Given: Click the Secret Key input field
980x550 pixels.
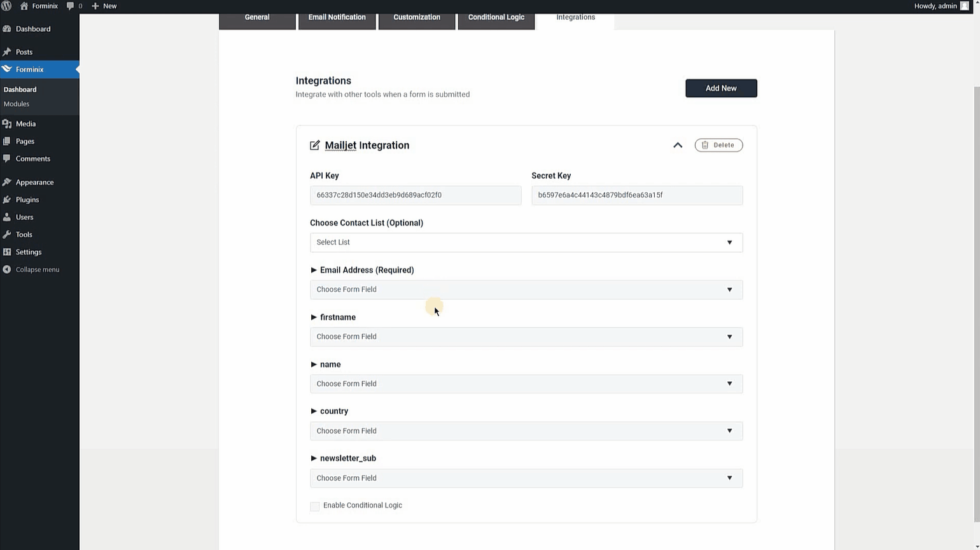Looking at the screenshot, I should 637,195.
